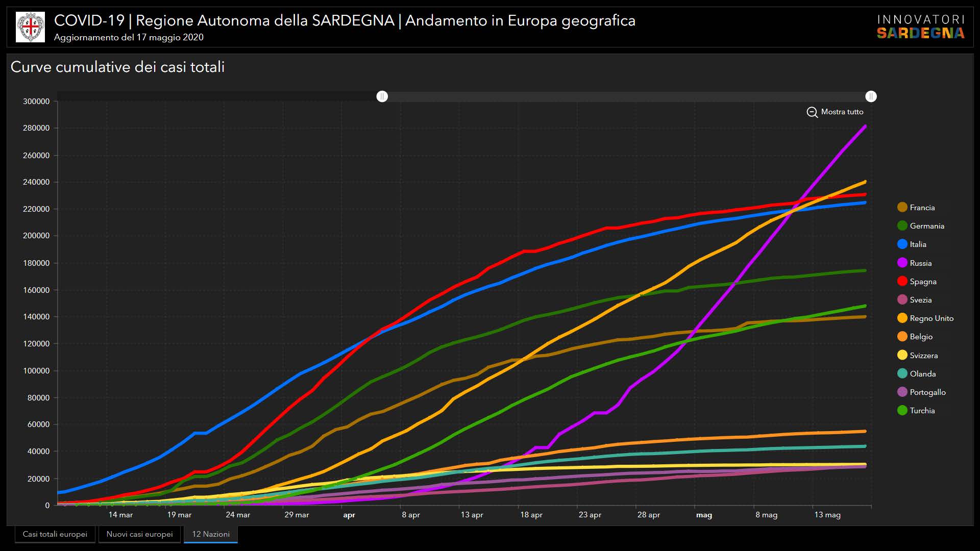Toggle the Russia legend marker

click(x=902, y=263)
